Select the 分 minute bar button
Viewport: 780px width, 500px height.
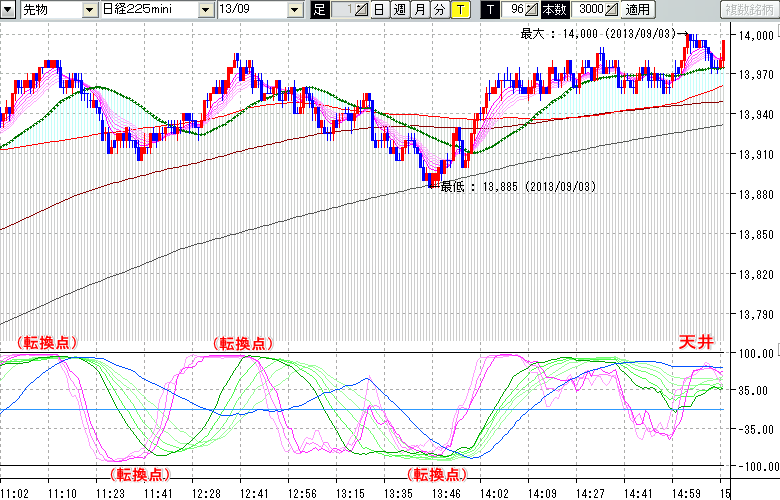[439, 10]
